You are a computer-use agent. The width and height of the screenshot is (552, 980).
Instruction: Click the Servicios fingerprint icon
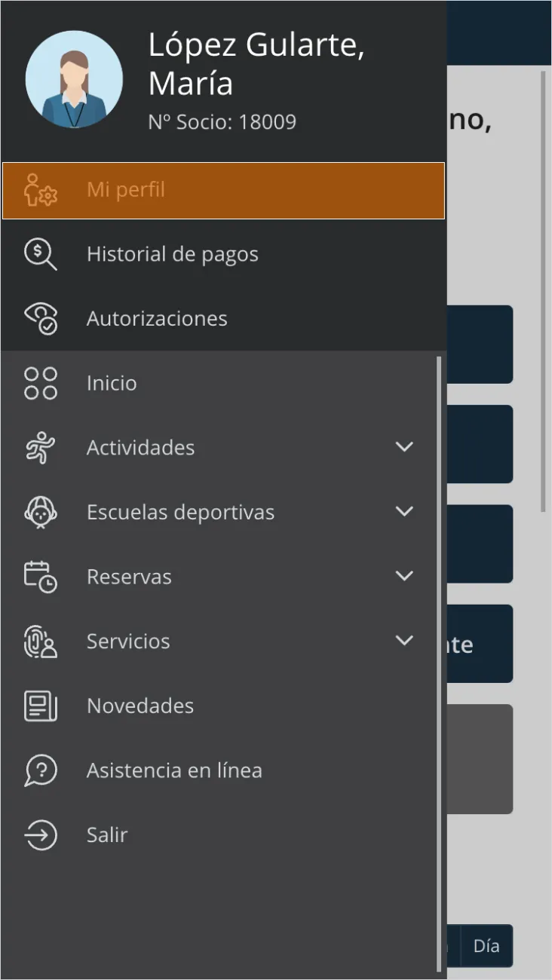[x=41, y=642]
